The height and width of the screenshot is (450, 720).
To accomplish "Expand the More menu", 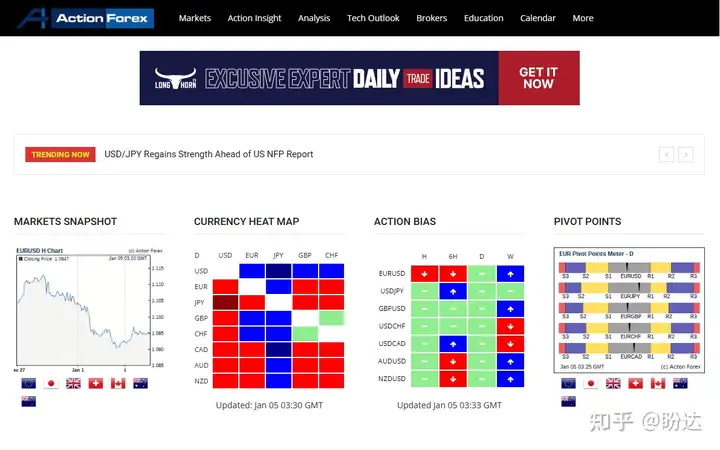I will point(583,18).
